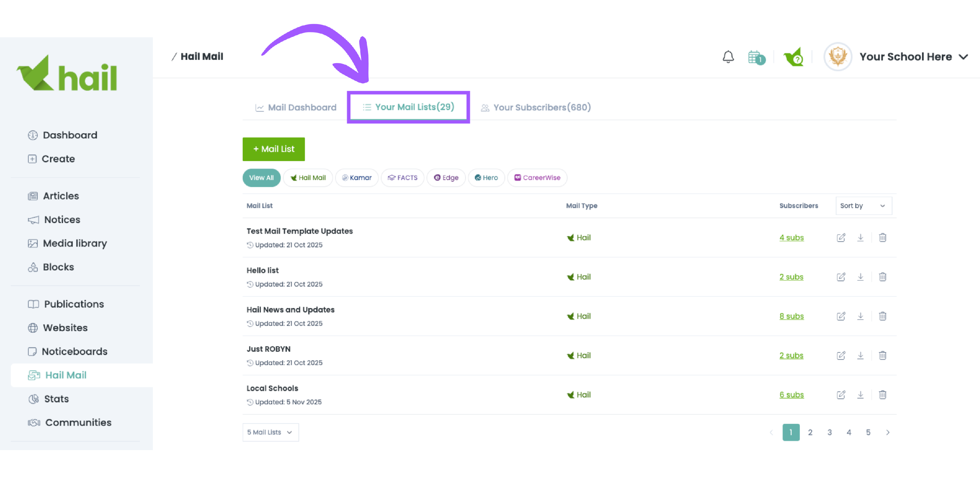The width and height of the screenshot is (980, 500).
Task: Open the Mail Dashboard tab
Action: point(296,107)
